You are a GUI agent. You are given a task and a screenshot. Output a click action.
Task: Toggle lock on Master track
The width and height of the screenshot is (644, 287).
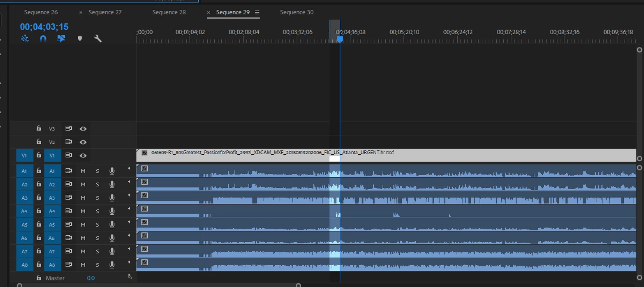click(x=39, y=278)
